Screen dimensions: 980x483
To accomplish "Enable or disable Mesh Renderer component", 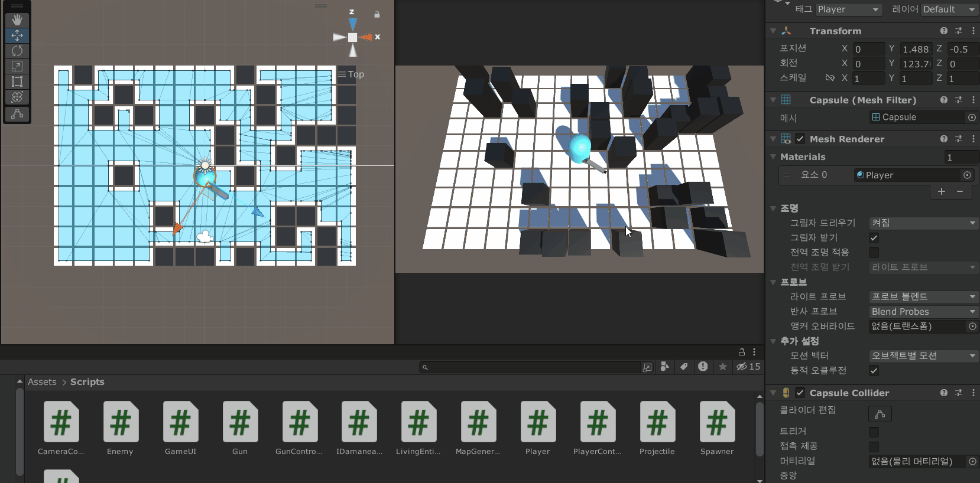I will tap(800, 139).
